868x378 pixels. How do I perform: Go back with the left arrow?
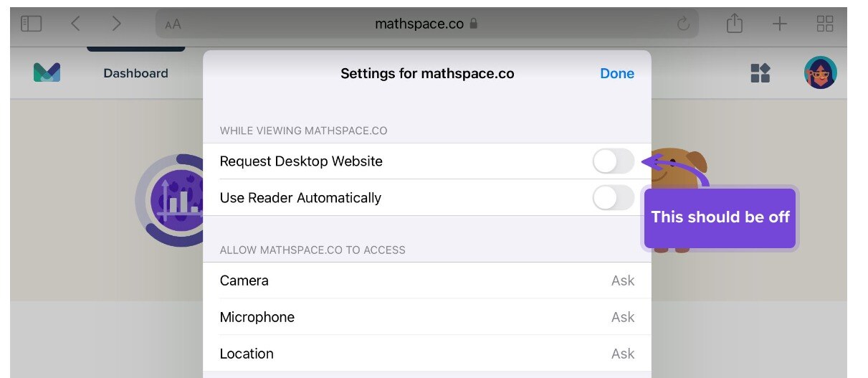tap(75, 24)
